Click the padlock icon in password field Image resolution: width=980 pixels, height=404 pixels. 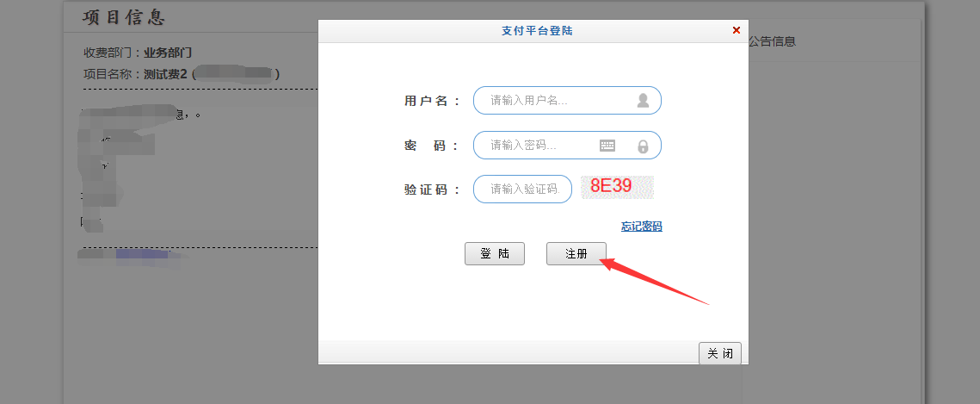643,146
